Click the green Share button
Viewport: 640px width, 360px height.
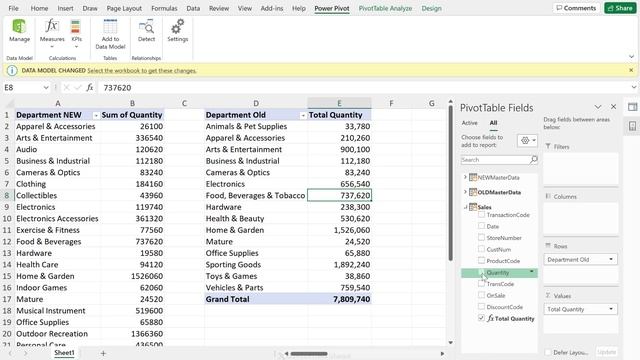coord(620,8)
